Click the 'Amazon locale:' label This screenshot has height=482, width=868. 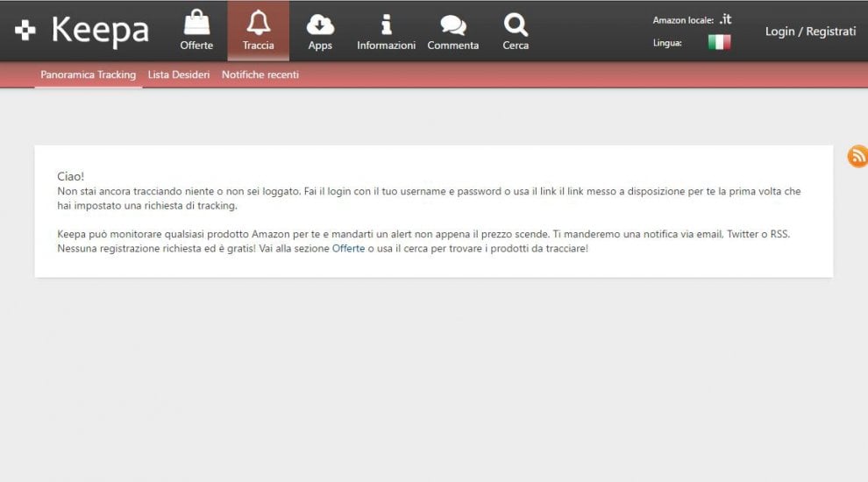[683, 20]
